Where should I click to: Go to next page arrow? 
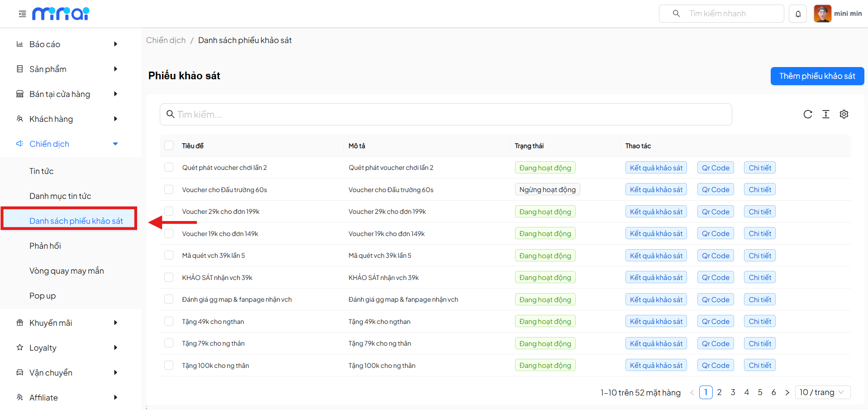(x=787, y=392)
